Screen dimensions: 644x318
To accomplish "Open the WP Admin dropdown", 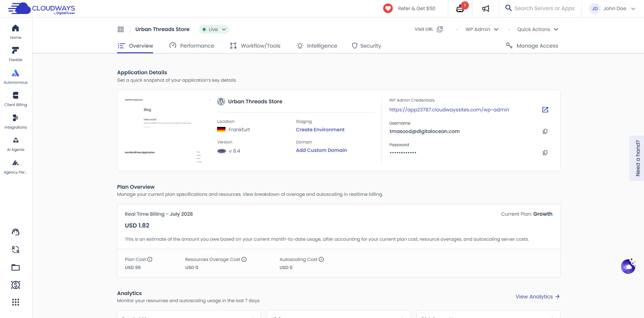I will click(x=482, y=29).
